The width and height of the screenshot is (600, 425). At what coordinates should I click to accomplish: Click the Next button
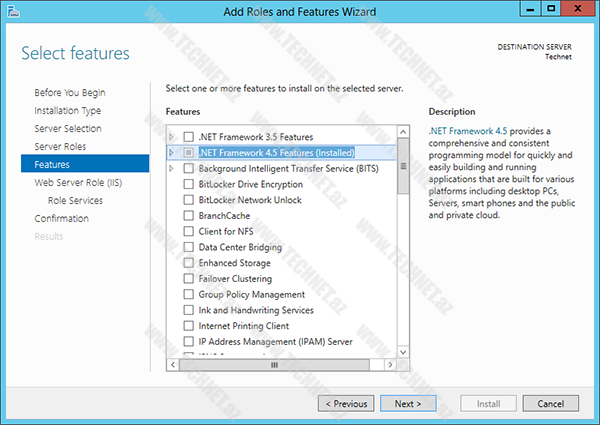[407, 404]
